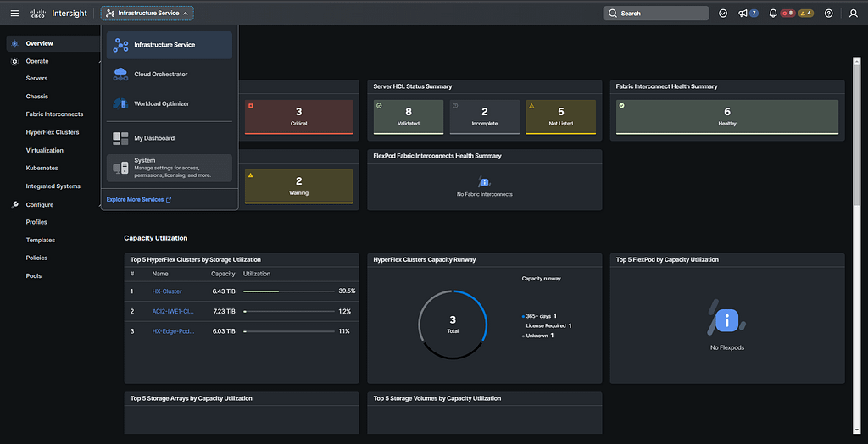Go to Fabric Interconnects in the sidebar
868x444 pixels.
54,114
